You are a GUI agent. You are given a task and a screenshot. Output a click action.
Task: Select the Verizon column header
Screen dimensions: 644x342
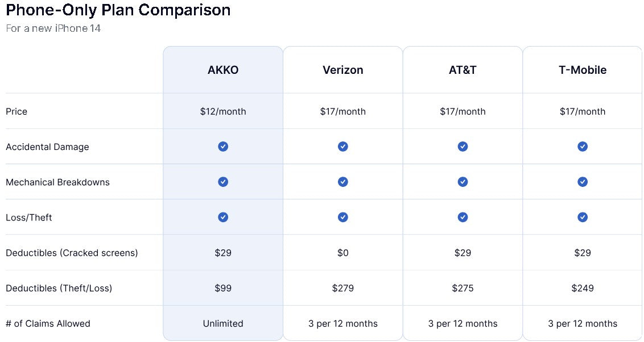click(343, 70)
